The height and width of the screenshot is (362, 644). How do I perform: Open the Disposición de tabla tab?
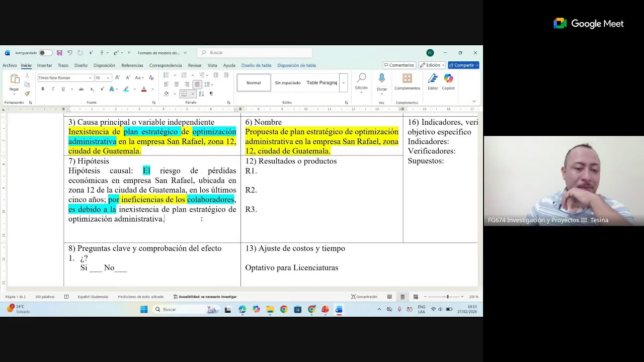coord(296,65)
